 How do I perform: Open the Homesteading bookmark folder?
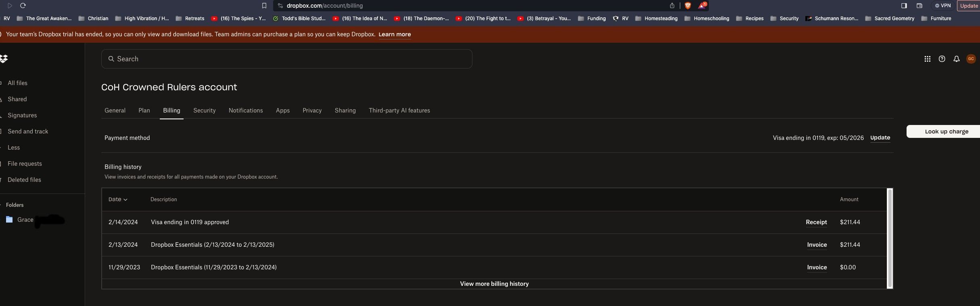click(656, 19)
